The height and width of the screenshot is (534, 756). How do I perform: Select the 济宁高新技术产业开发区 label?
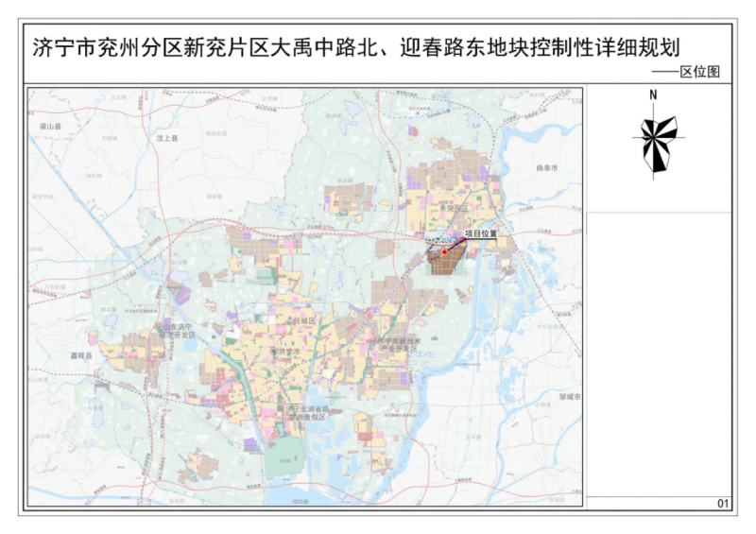(399, 345)
